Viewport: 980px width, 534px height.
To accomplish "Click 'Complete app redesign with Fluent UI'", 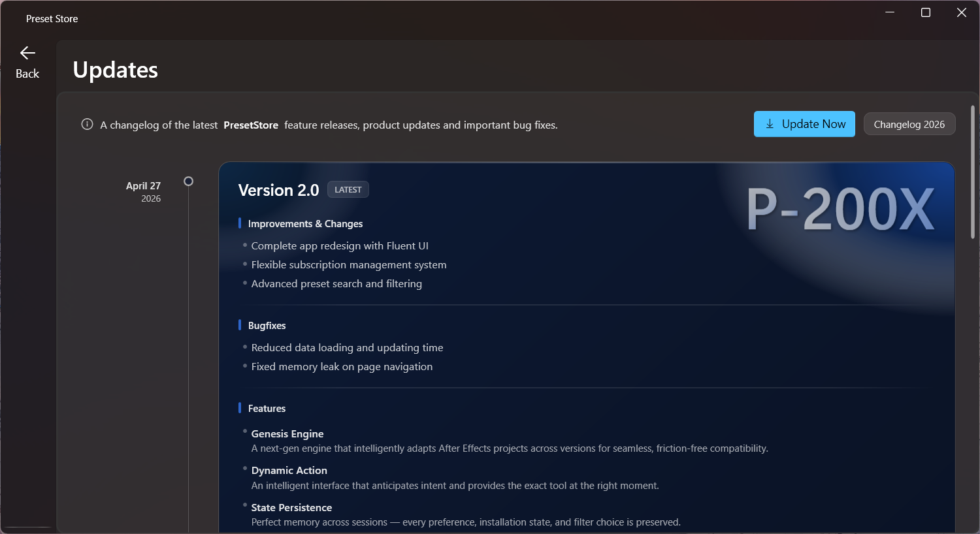I will pos(340,245).
